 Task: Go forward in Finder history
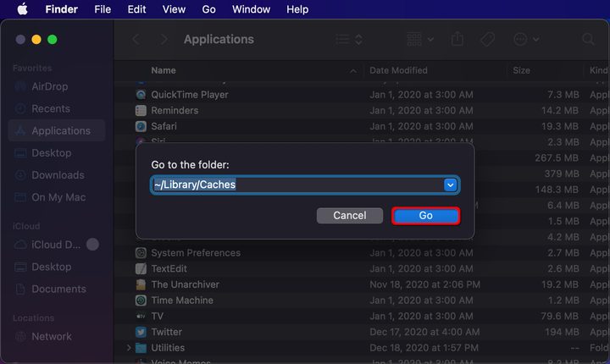click(164, 39)
